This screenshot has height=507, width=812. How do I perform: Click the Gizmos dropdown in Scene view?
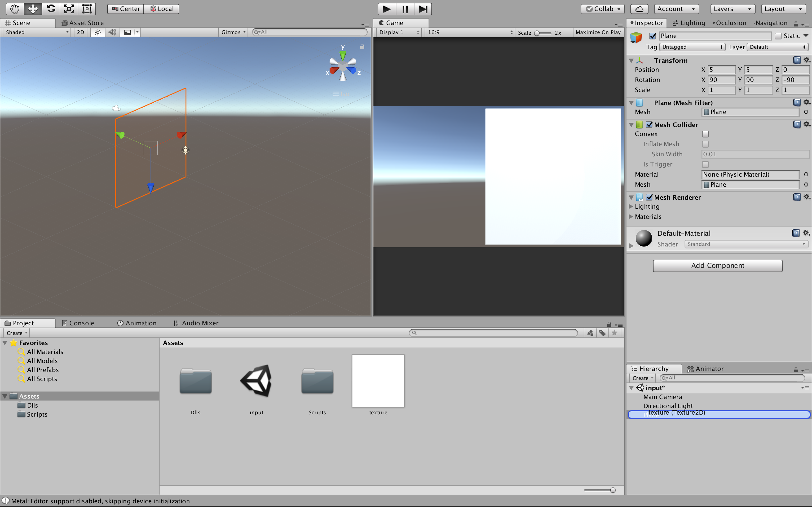pos(231,32)
